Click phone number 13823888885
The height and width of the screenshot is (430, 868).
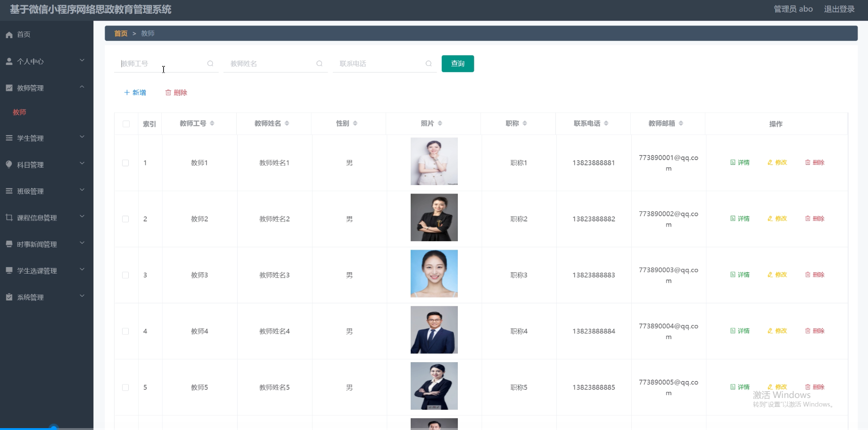pos(594,387)
